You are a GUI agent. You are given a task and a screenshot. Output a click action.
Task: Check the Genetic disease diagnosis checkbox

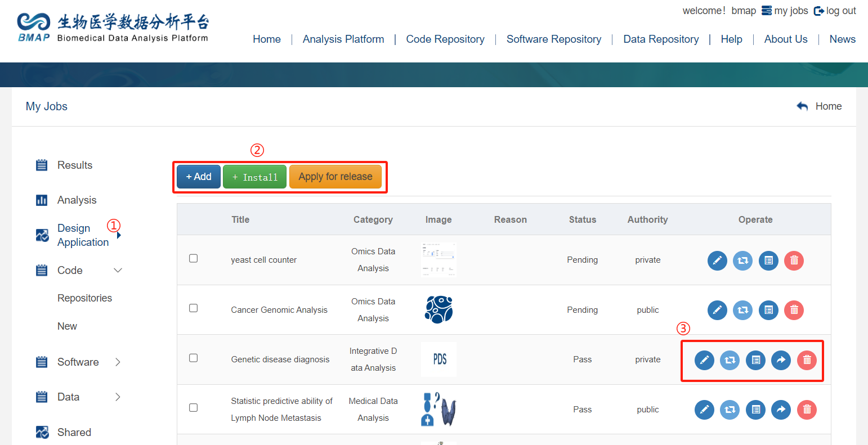pyautogui.click(x=193, y=358)
